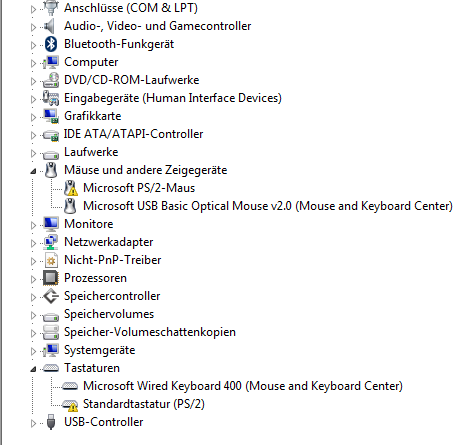Select Microsoft Wired Keyboard 400 device label
Viewport: 466px width, 445px height.
(243, 386)
